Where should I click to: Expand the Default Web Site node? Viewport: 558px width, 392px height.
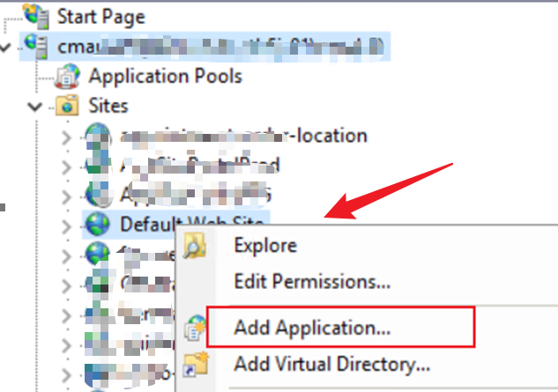[67, 225]
